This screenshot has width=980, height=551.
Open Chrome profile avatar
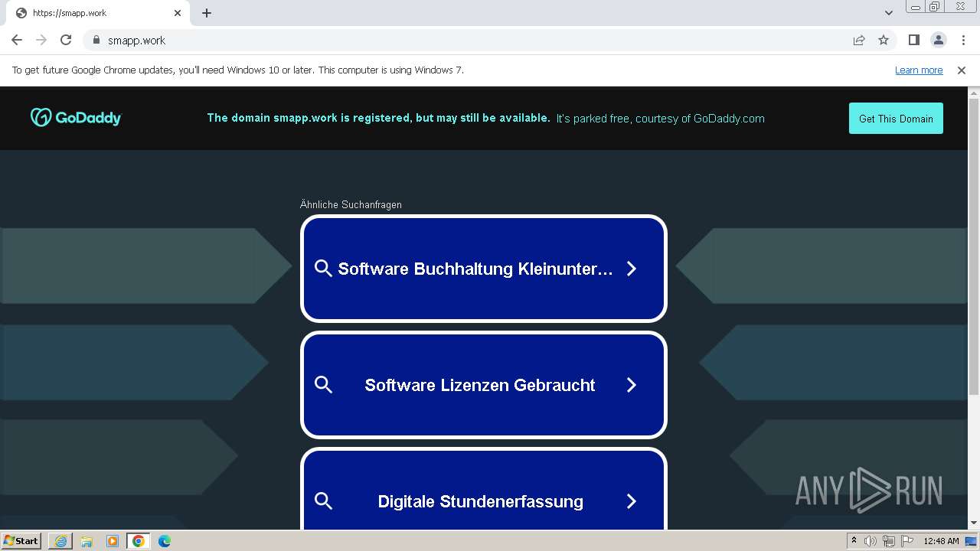(x=939, y=40)
